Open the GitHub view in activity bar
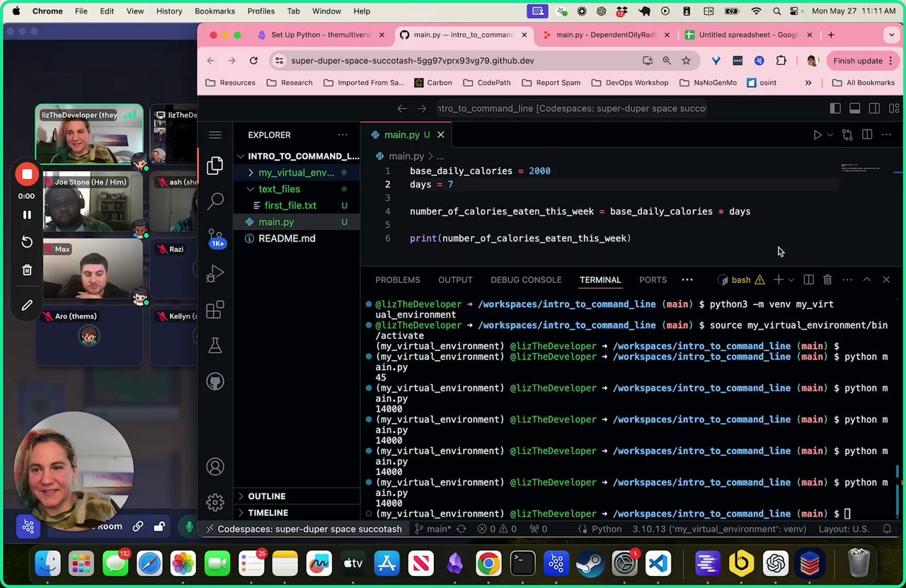This screenshot has width=906, height=588. (x=215, y=382)
